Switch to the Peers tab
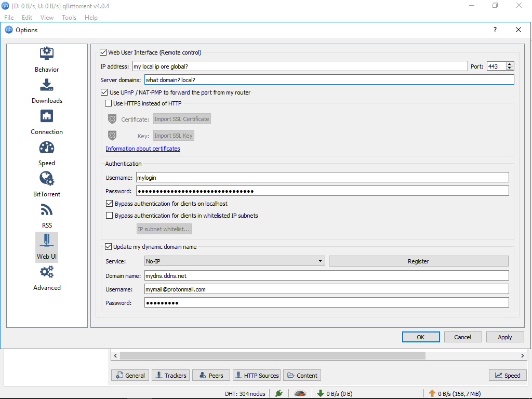This screenshot has height=399, width=532. pyautogui.click(x=211, y=375)
